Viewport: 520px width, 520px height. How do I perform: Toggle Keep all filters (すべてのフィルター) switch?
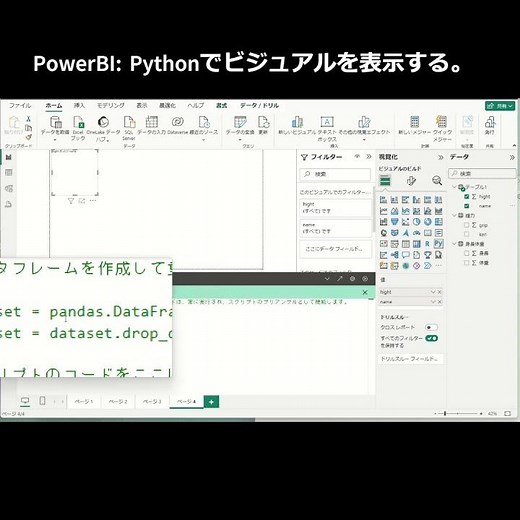[431, 338]
